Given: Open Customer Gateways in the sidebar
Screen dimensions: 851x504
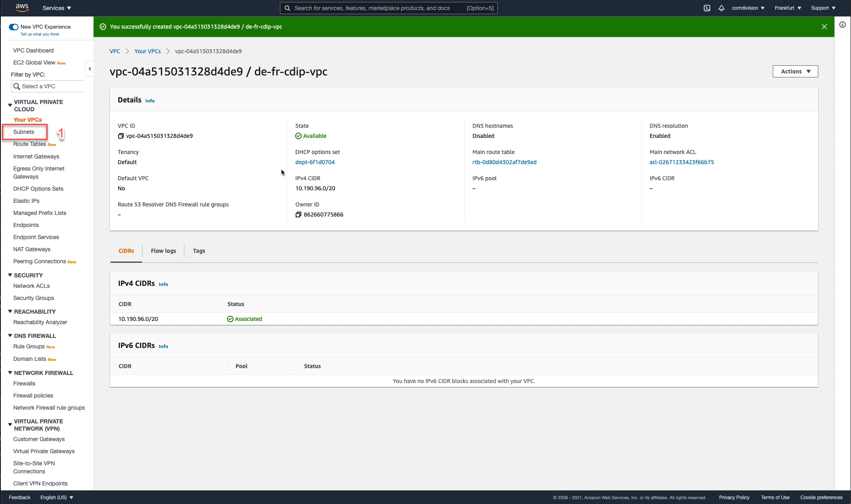Looking at the screenshot, I should tap(39, 439).
